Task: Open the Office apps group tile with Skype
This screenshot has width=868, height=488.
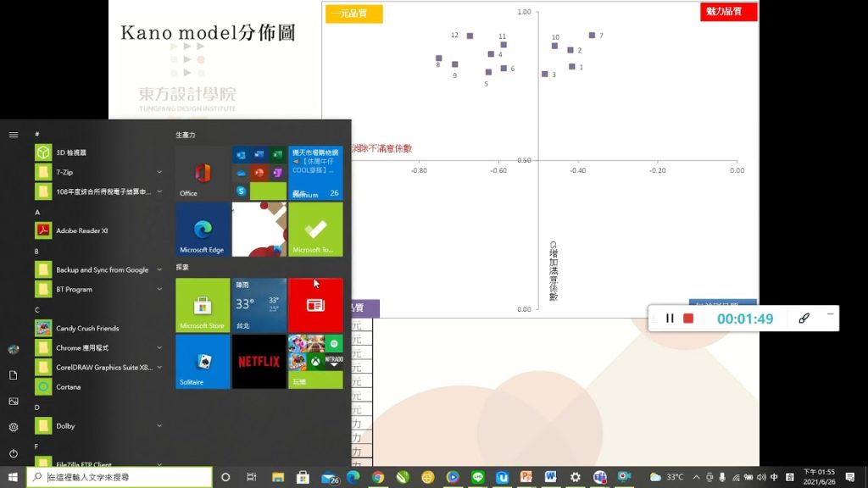Action: [259, 173]
